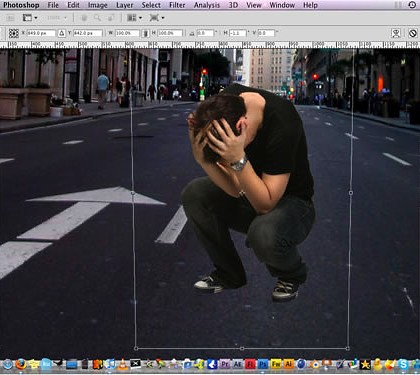The width and height of the screenshot is (420, 375).
Task: Select the Zoom tool in application bar
Action: [97, 18]
